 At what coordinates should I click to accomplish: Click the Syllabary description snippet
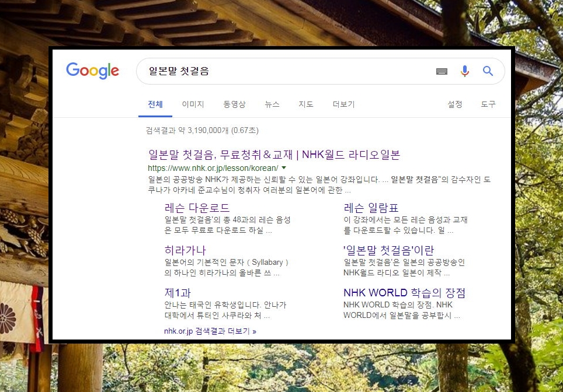(x=226, y=268)
